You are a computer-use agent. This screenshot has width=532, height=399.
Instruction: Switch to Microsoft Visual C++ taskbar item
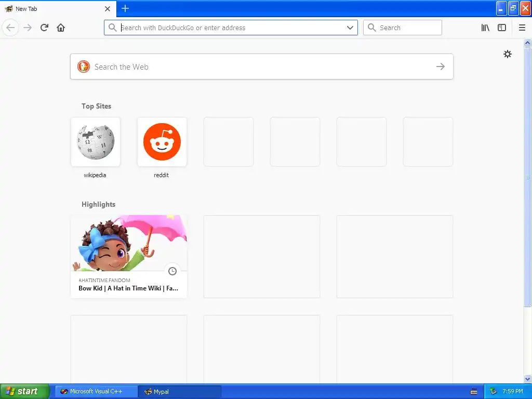(96, 392)
